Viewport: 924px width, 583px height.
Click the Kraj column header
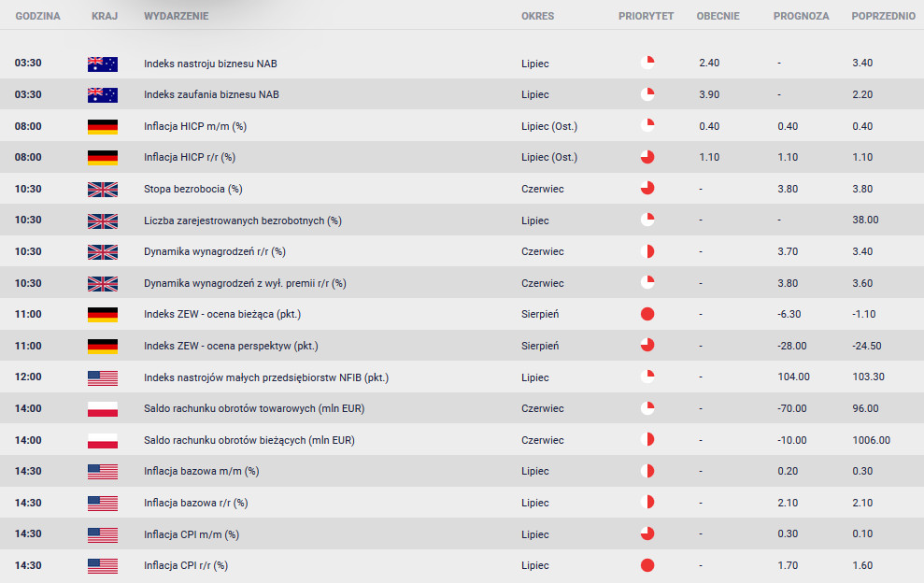(105, 17)
